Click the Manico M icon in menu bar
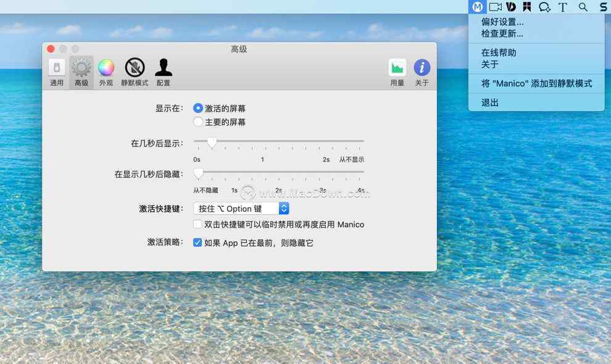Viewport: 611px width, 364px height. (477, 7)
